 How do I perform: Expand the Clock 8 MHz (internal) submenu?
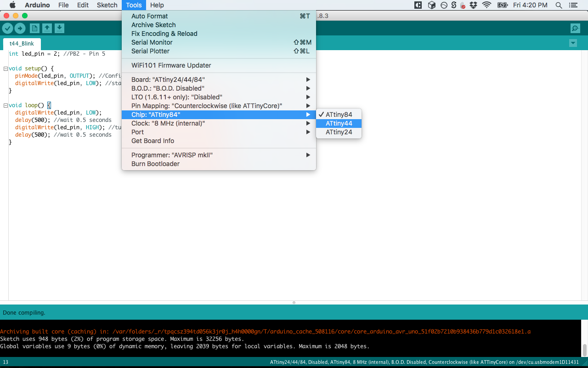[219, 123]
